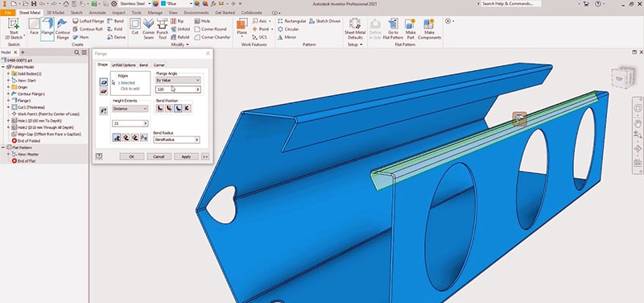Click Go to Flat Pattern icon
The width and height of the screenshot is (644, 303).
pyautogui.click(x=393, y=29)
